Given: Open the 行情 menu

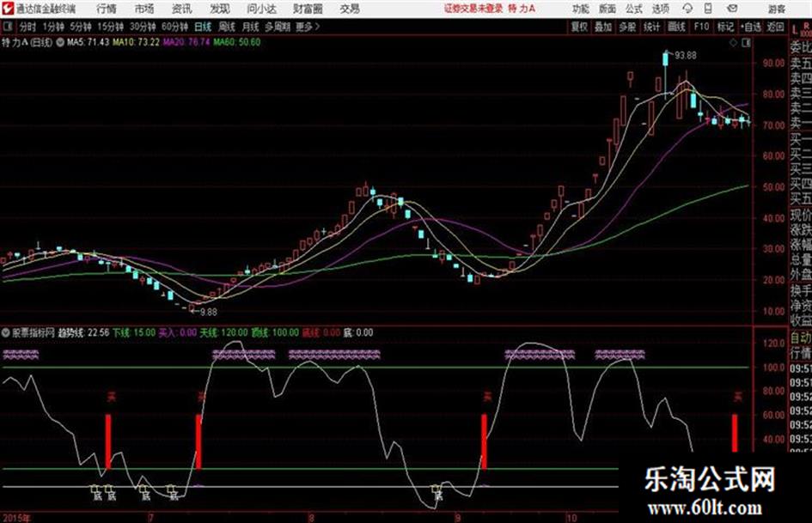Looking at the screenshot, I should pyautogui.click(x=107, y=9).
